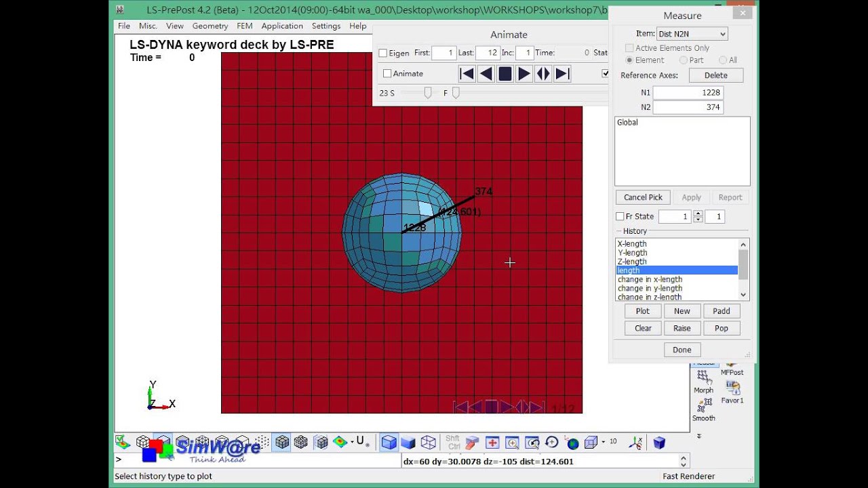This screenshot has width=868, height=488.
Task: Open the Application menu
Action: pos(282,26)
